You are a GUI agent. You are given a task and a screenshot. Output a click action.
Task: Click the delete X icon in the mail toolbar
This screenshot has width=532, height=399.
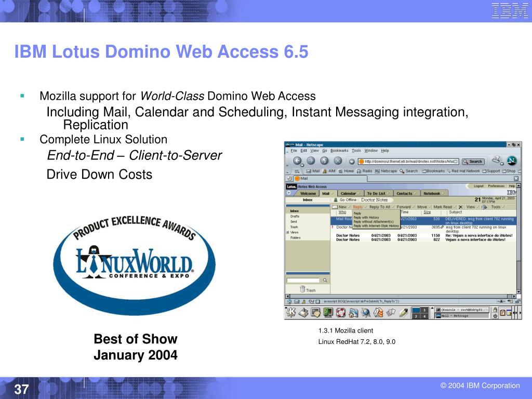tap(460, 207)
